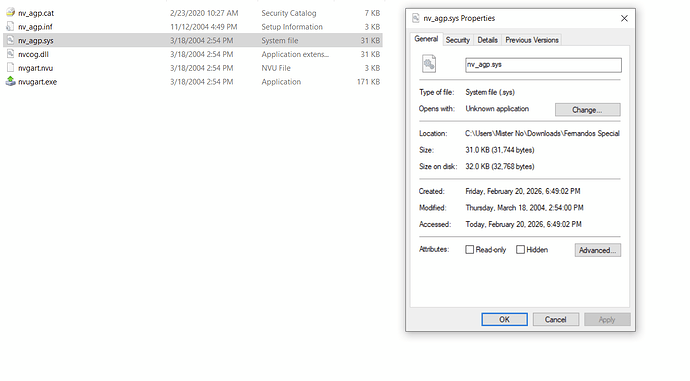Click the nvgart.nvu file icon
Screen dimensions: 690x381
(x=11, y=67)
